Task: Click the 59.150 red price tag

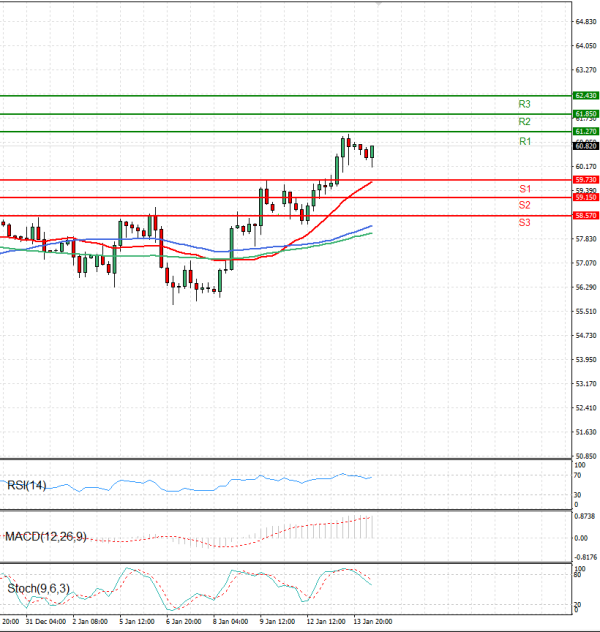Action: [x=586, y=197]
